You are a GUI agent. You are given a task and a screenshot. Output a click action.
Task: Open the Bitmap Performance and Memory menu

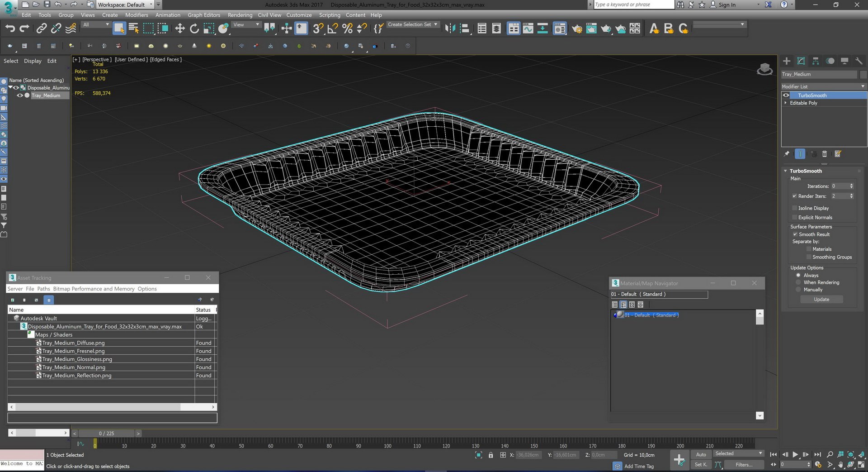[x=94, y=289]
